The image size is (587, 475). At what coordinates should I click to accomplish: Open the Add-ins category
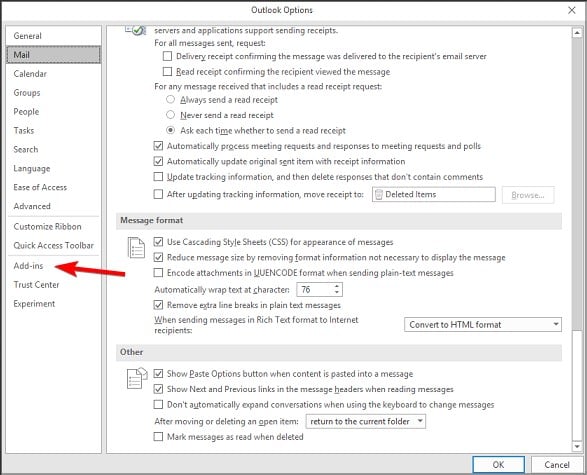coord(28,266)
